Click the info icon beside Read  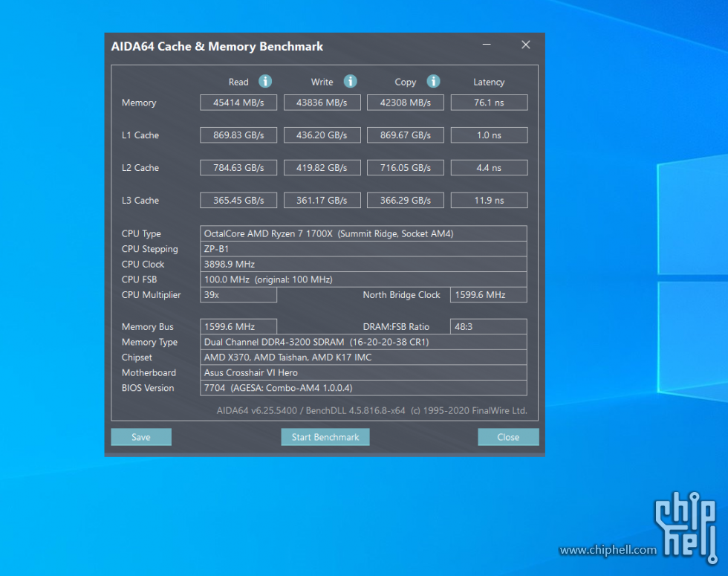[265, 81]
